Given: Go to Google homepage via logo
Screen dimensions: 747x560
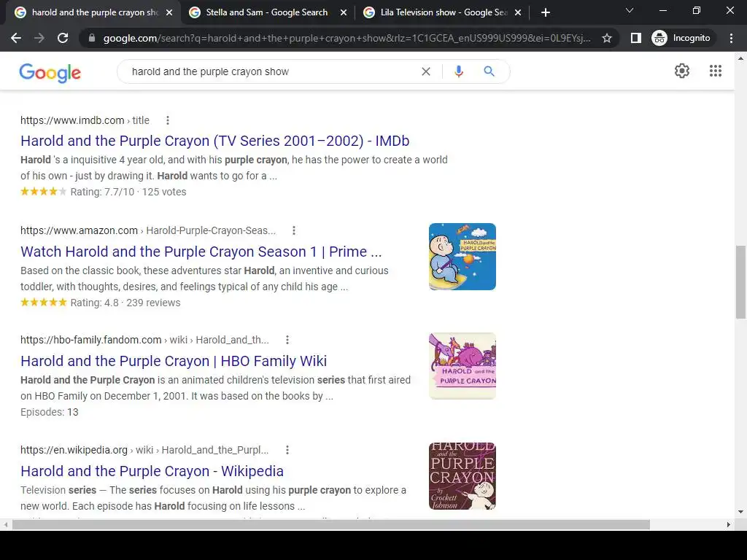Looking at the screenshot, I should [x=50, y=73].
